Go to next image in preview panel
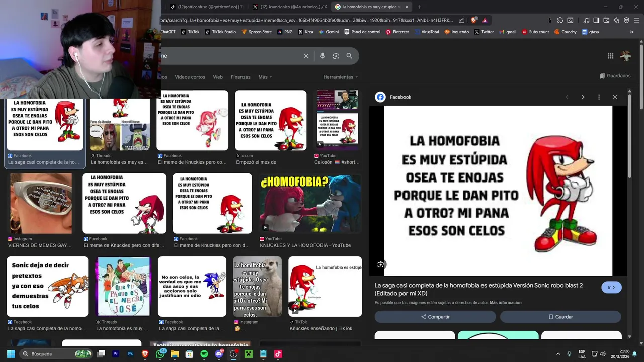The width and height of the screenshot is (644, 362). [583, 97]
